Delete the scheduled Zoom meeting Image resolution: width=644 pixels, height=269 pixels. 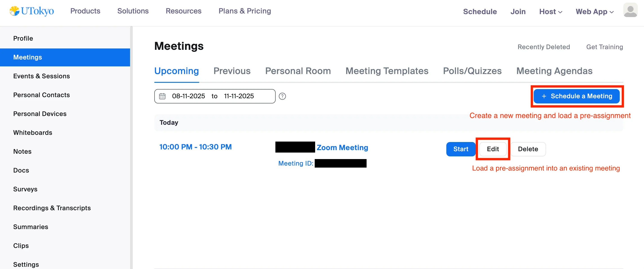point(528,149)
